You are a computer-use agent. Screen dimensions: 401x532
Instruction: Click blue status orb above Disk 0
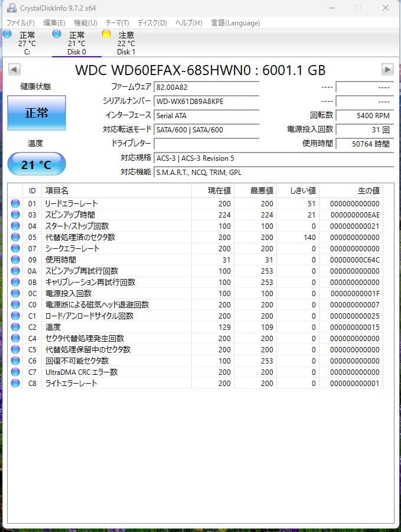point(57,34)
